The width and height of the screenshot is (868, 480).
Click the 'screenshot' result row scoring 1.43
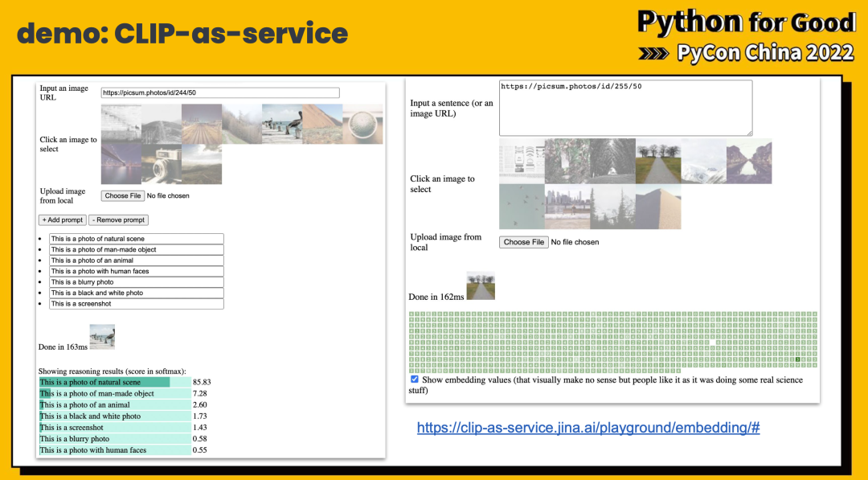[115, 428]
